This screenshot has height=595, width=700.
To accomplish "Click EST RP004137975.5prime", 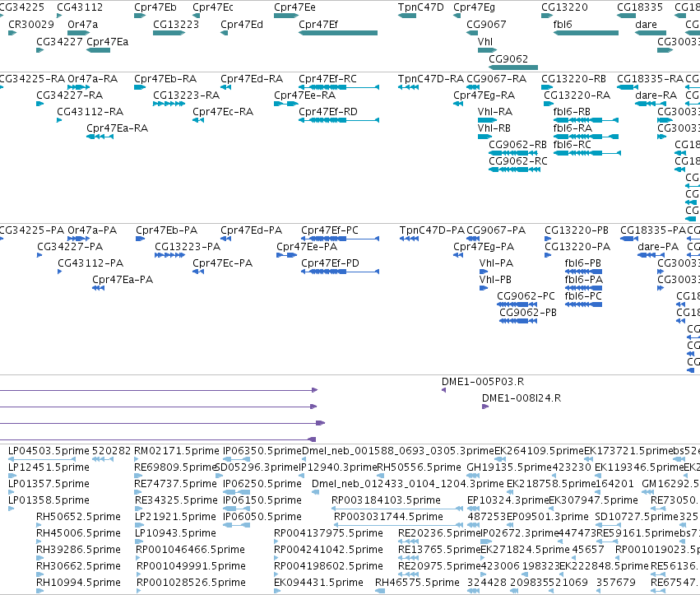I will click(x=328, y=533).
